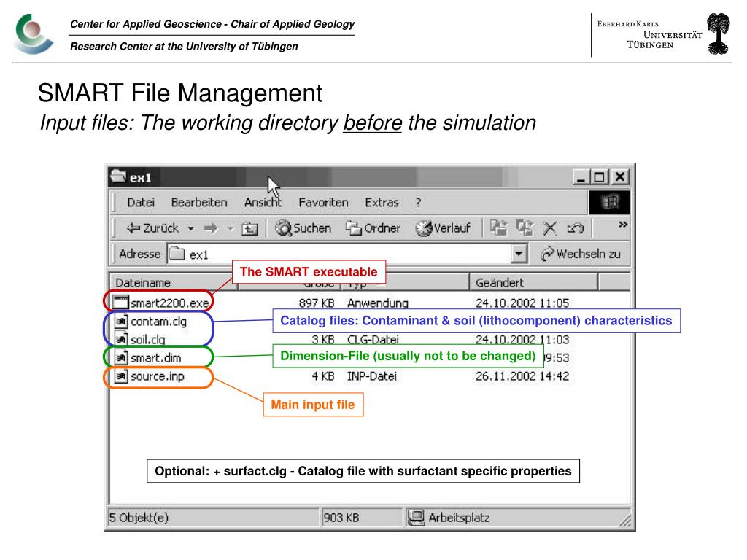
Task: Click the 903 KB status bar entry
Action: 341,517
